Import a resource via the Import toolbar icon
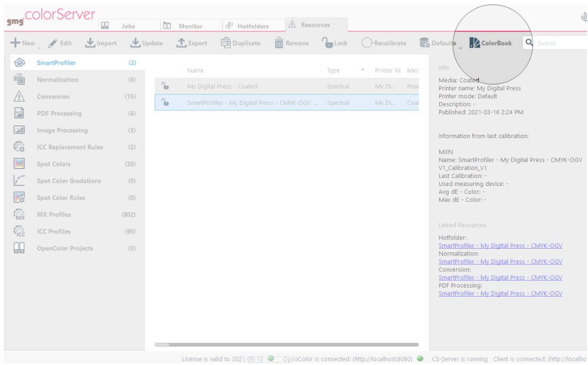This screenshot has height=365, width=588. coord(101,43)
